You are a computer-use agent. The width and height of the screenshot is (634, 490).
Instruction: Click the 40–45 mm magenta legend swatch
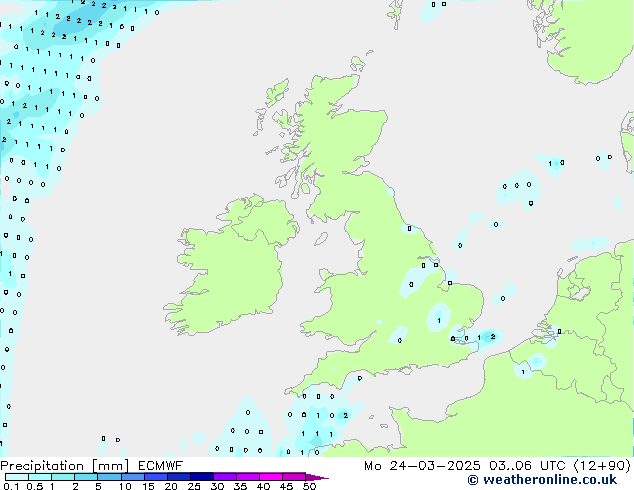(271, 477)
